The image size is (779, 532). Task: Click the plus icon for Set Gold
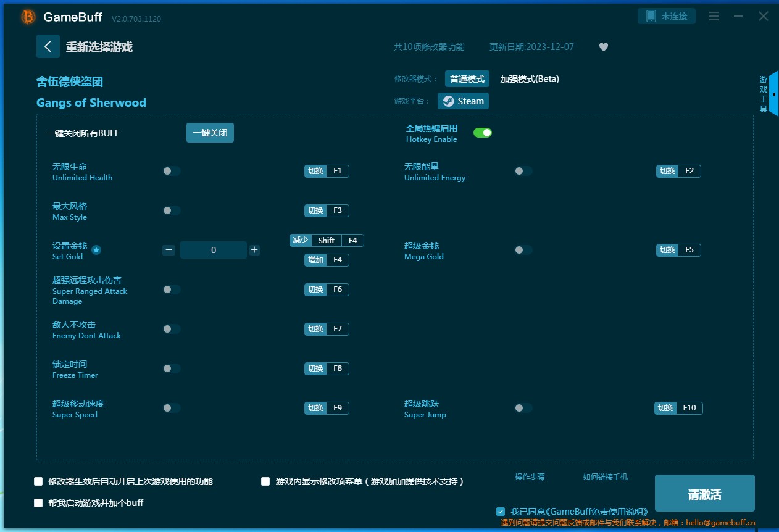tap(254, 250)
